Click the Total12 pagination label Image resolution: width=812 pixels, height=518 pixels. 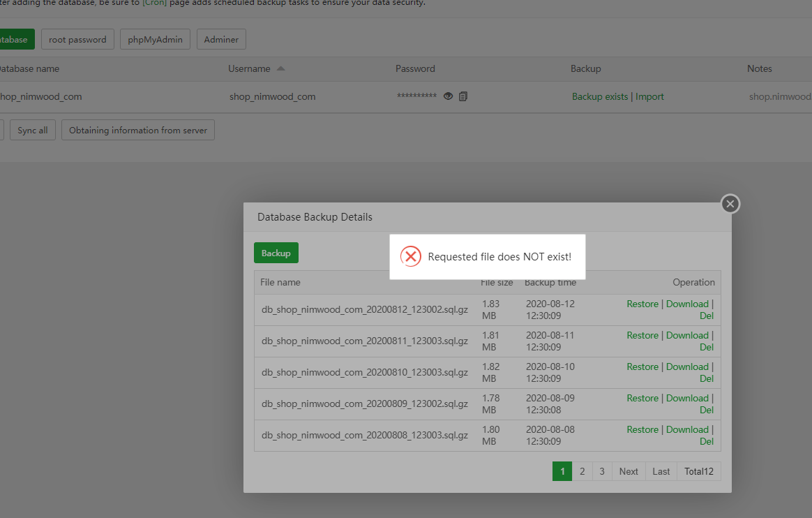click(x=698, y=471)
